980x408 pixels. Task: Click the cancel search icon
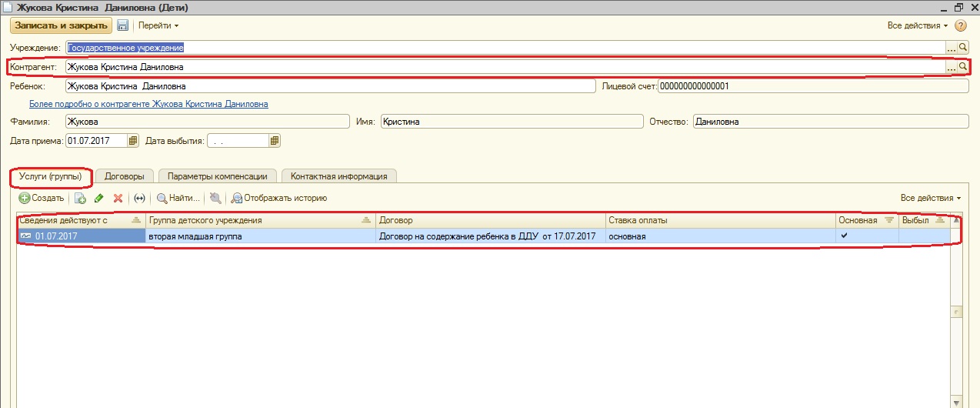(x=215, y=198)
